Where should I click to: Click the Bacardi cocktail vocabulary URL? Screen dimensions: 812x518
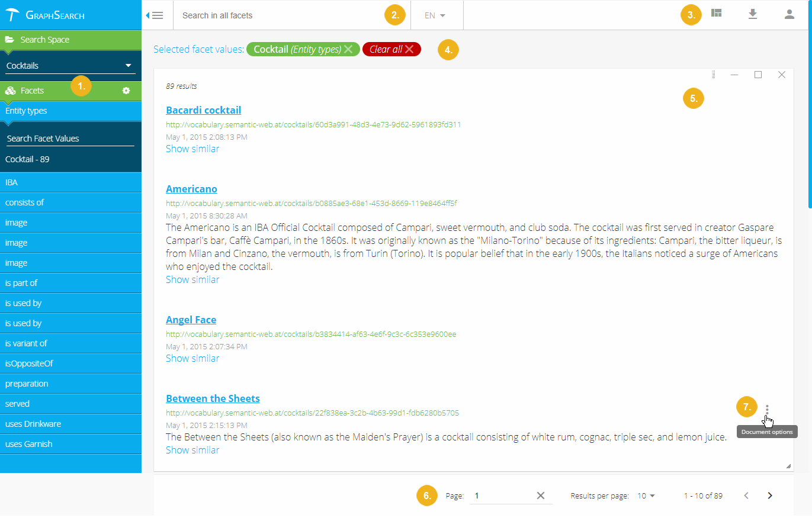point(313,125)
